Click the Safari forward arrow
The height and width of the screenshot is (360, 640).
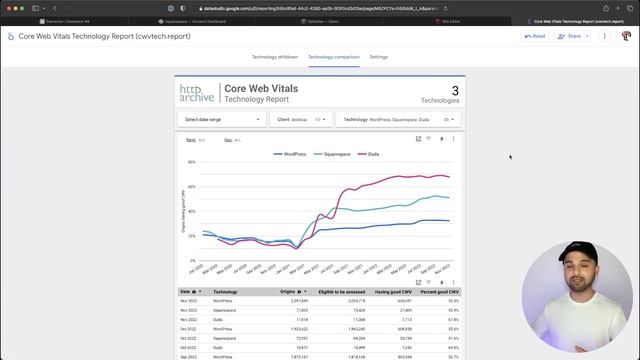pos(67,8)
